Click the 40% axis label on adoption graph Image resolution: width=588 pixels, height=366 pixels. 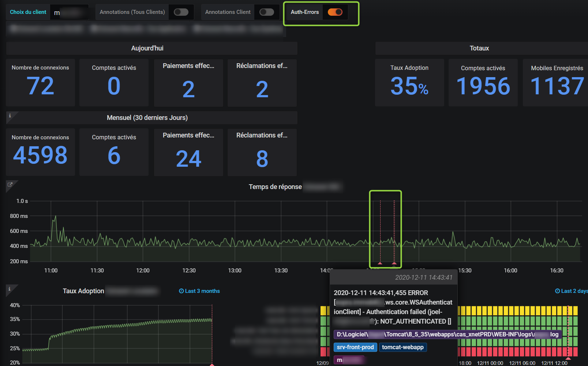click(x=15, y=305)
